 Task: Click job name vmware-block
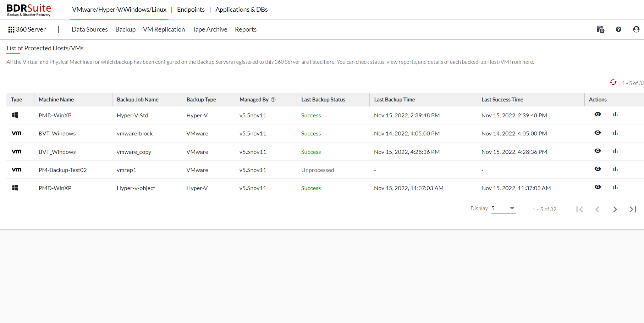coord(135,134)
